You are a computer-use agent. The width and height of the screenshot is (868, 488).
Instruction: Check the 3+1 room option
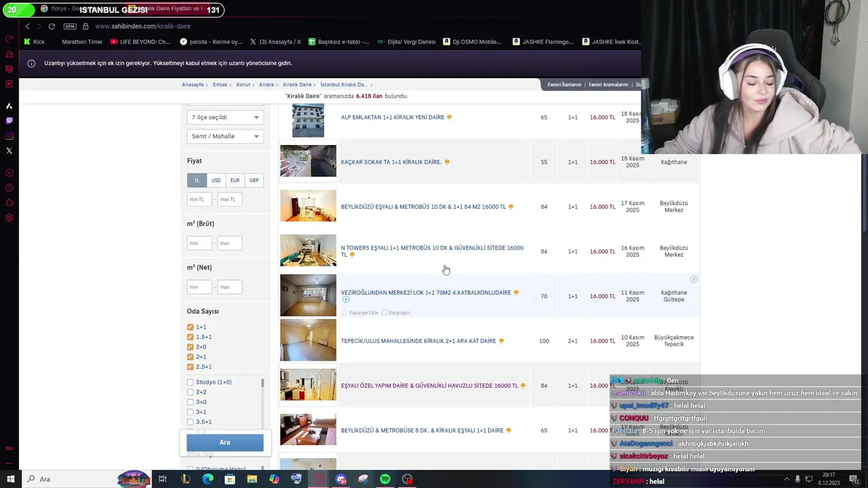(x=191, y=412)
